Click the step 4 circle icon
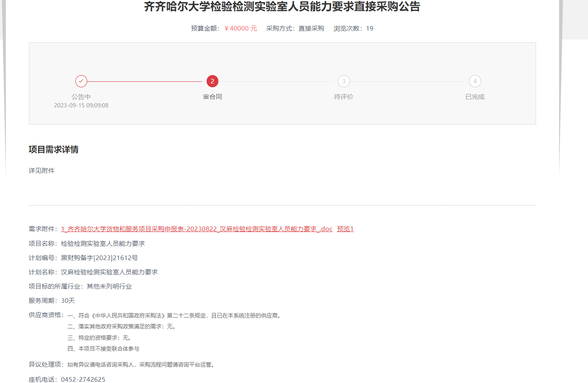Image resolution: width=588 pixels, height=383 pixels. (x=475, y=81)
